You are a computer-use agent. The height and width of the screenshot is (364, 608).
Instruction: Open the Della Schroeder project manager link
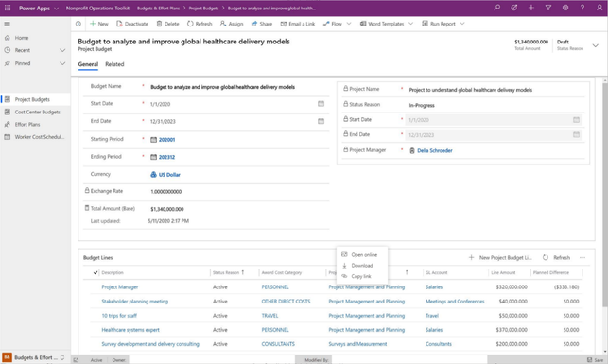point(435,150)
